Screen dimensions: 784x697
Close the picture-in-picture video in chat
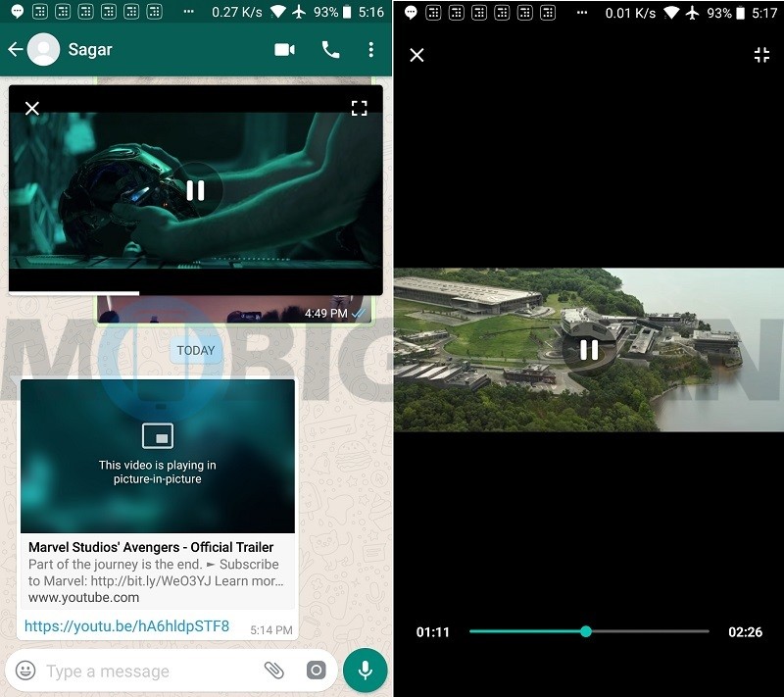32,108
